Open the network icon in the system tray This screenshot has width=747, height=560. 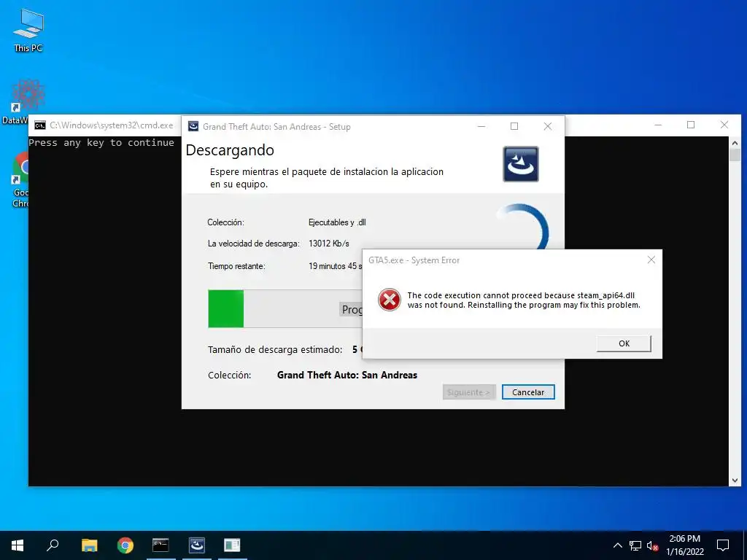(635, 545)
